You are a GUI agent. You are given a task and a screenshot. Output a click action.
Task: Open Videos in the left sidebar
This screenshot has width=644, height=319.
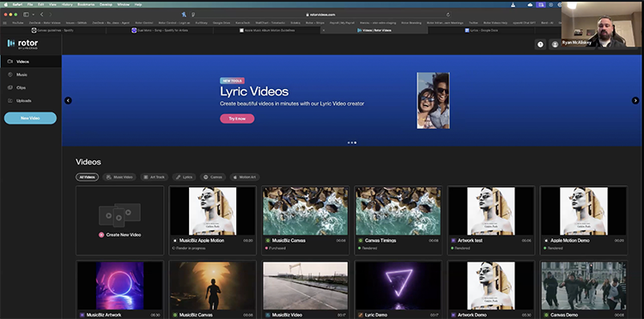click(31, 62)
